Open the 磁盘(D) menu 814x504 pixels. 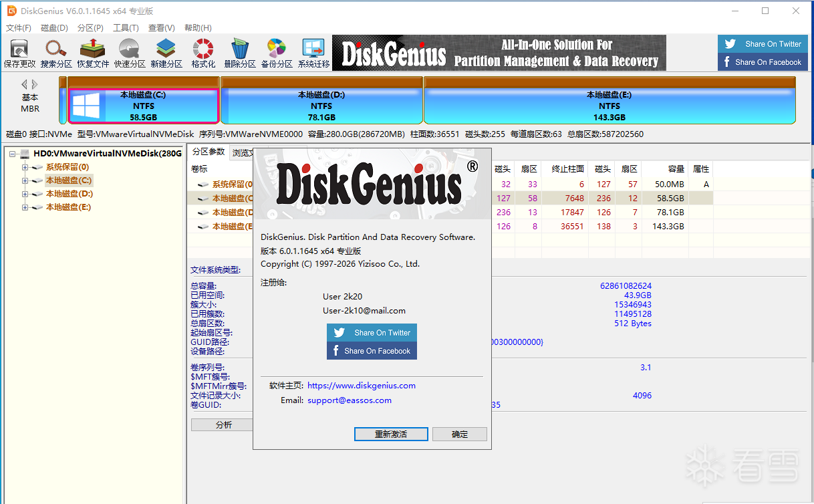pyautogui.click(x=54, y=28)
